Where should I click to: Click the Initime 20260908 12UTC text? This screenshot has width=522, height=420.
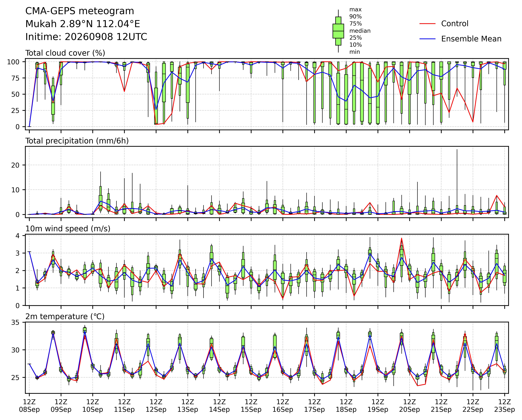tap(86, 37)
